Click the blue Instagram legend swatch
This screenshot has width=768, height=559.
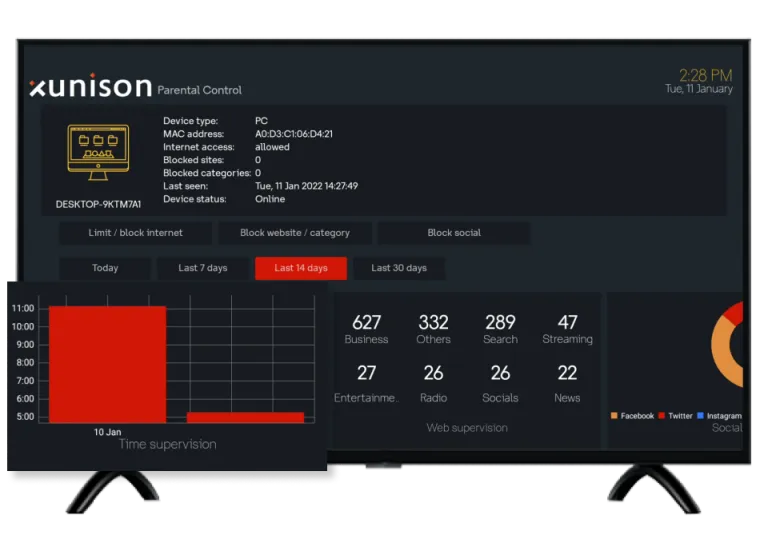(x=700, y=415)
